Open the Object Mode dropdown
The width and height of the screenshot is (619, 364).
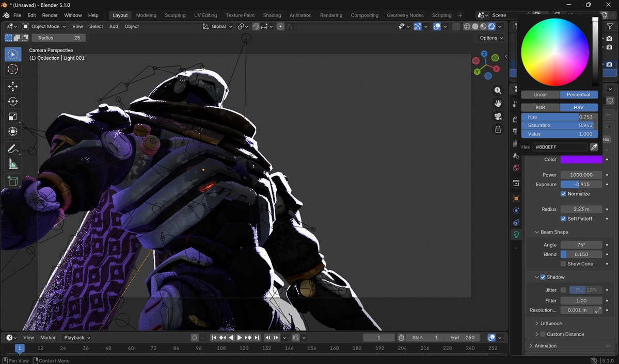click(44, 26)
